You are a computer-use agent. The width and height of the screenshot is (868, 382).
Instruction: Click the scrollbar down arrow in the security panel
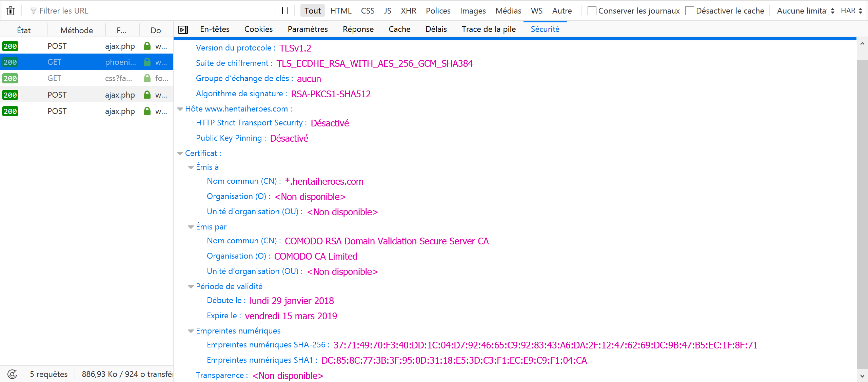point(862,376)
